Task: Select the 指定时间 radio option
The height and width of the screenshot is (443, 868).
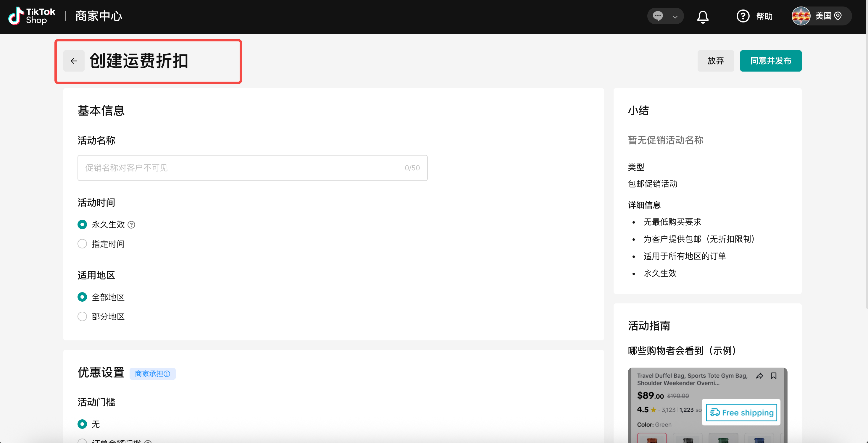Action: click(x=82, y=244)
